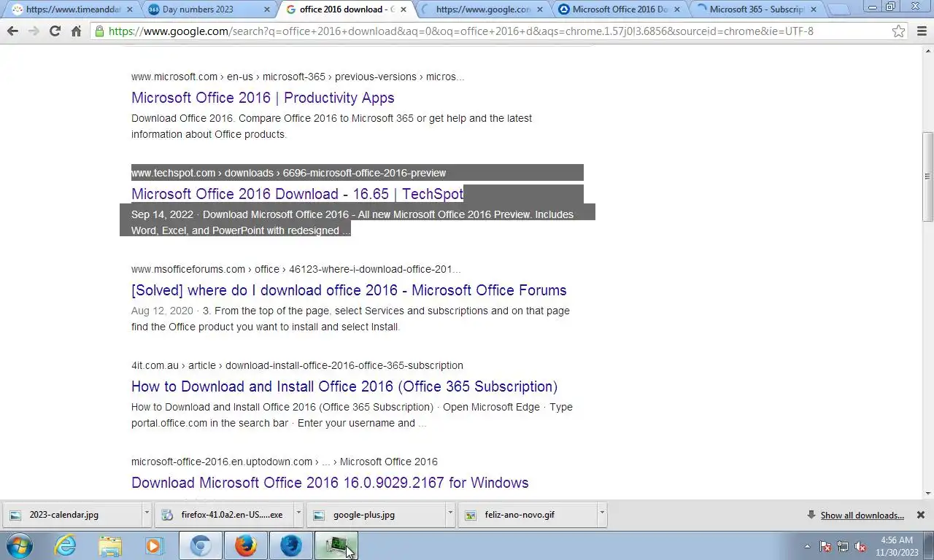Open Microsoft Office 2016 Download TechSpot result

(x=297, y=194)
